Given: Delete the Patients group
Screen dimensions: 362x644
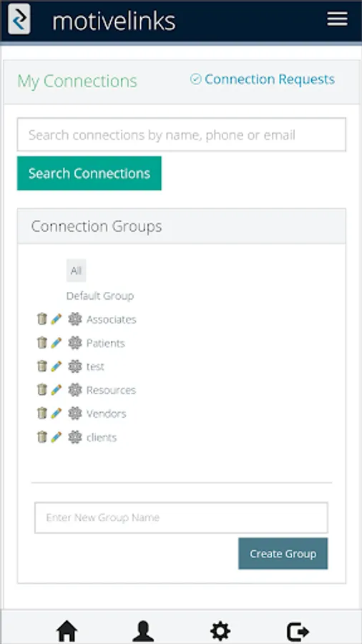Looking at the screenshot, I should click(x=42, y=343).
